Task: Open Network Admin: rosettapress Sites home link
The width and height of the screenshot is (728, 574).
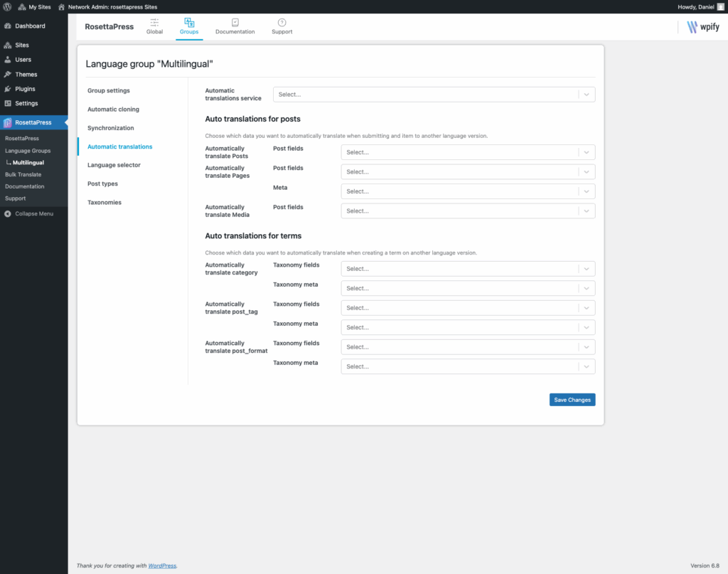Action: (x=108, y=7)
